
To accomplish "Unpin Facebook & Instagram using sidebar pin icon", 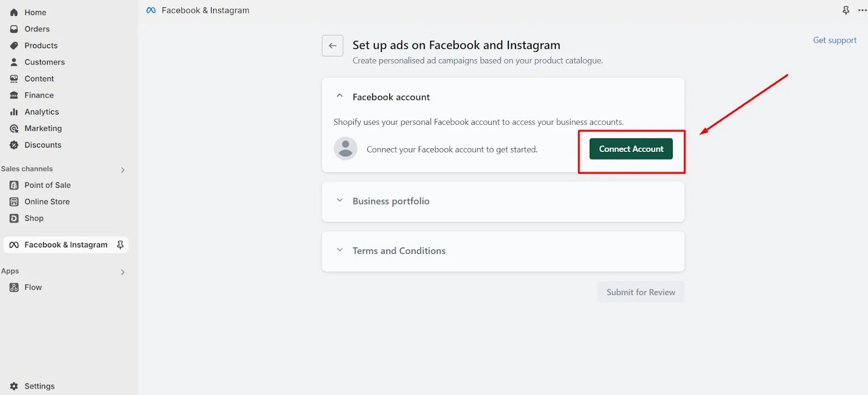I will click(120, 245).
